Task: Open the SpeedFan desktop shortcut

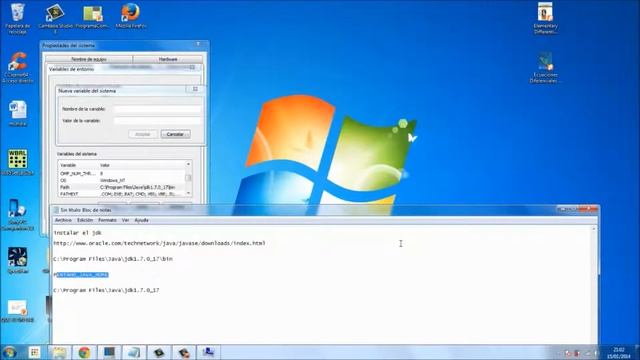Action: pos(18,260)
